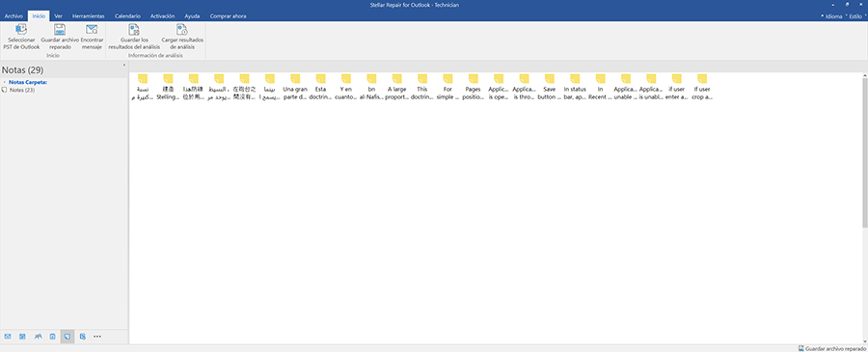Select note 'A large proport...'
Viewport: 868px width, 352px height.
(x=397, y=87)
